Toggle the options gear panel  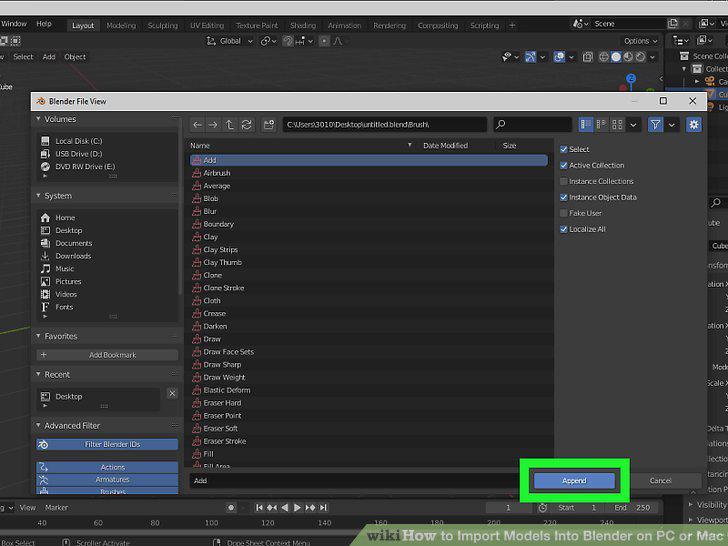(694, 124)
